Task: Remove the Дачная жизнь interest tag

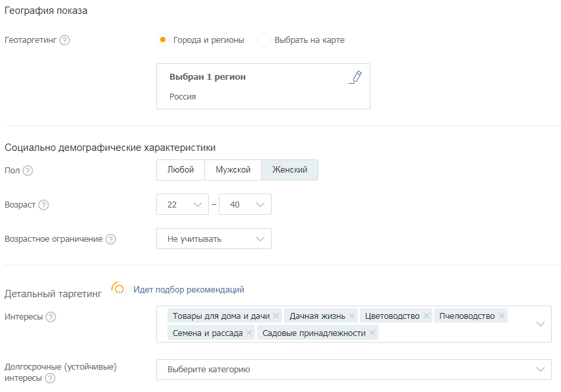Action: (x=352, y=316)
